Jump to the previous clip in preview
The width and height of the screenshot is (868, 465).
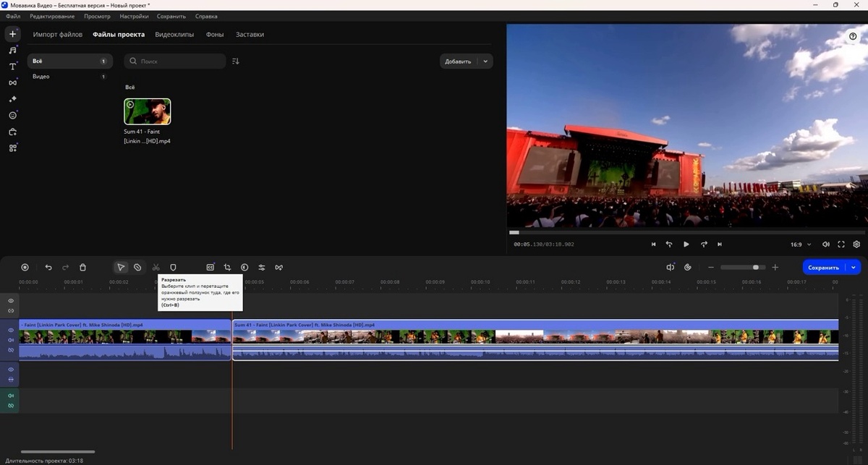[x=654, y=244]
